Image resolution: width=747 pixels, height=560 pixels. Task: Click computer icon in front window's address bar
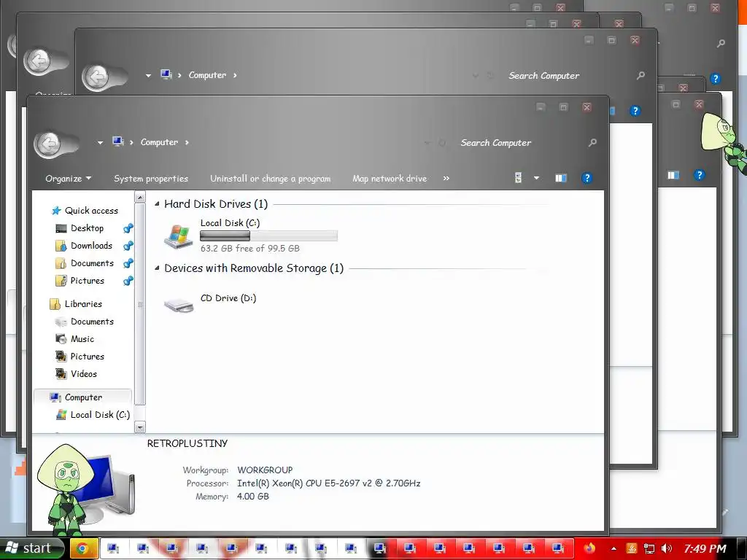117,141
